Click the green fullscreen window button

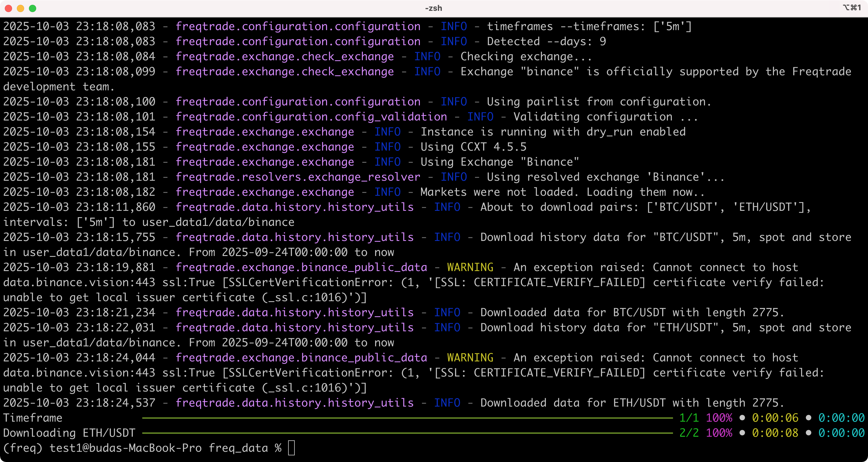(33, 8)
